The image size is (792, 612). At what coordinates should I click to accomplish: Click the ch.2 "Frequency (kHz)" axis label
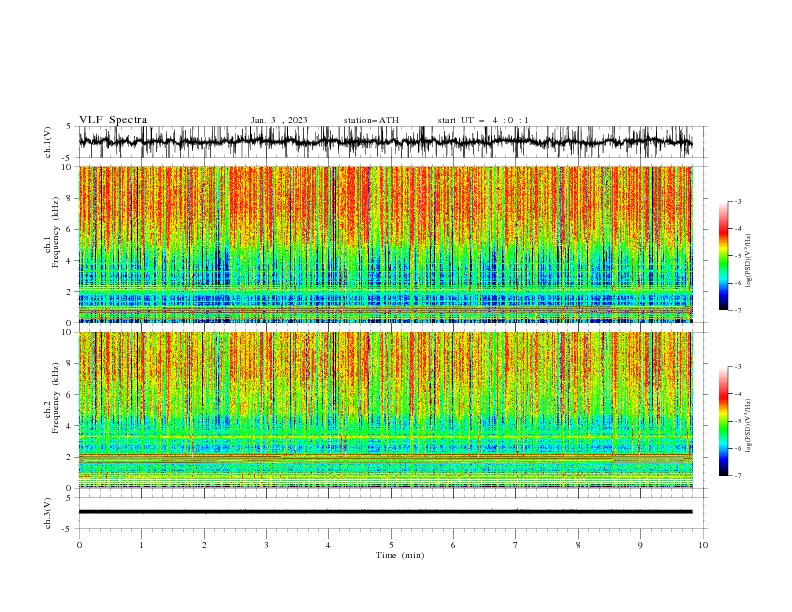56,398
